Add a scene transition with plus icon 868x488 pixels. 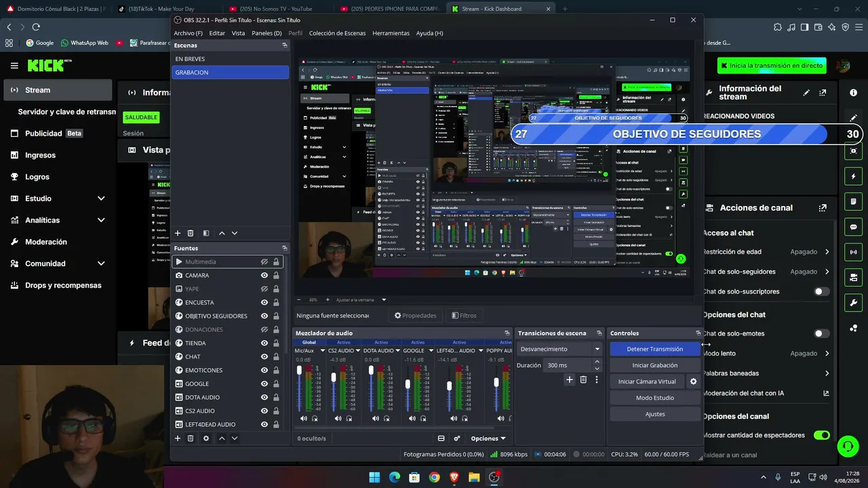point(570,380)
